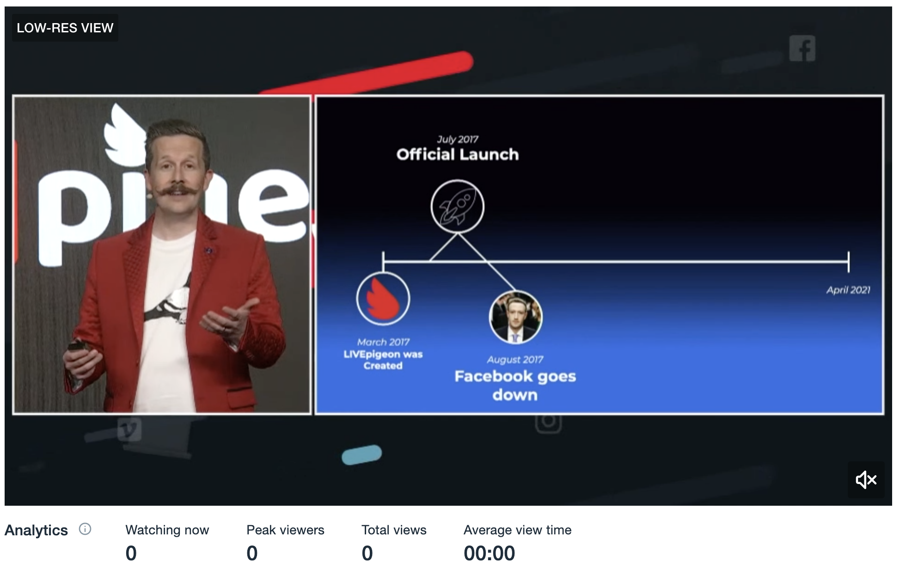Click the LOW-RES VIEW badge
906x588 pixels.
(x=65, y=28)
